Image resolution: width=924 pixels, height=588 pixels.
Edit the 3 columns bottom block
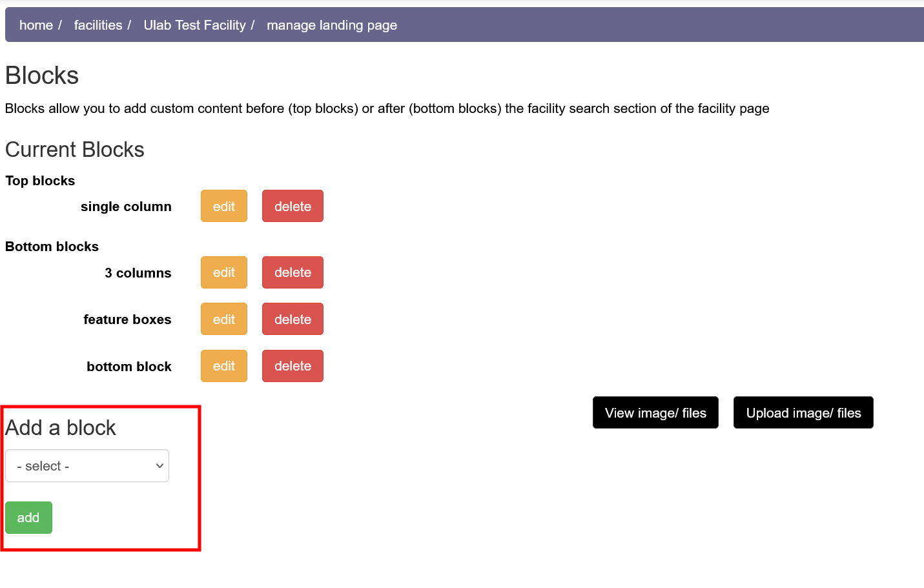tap(223, 272)
